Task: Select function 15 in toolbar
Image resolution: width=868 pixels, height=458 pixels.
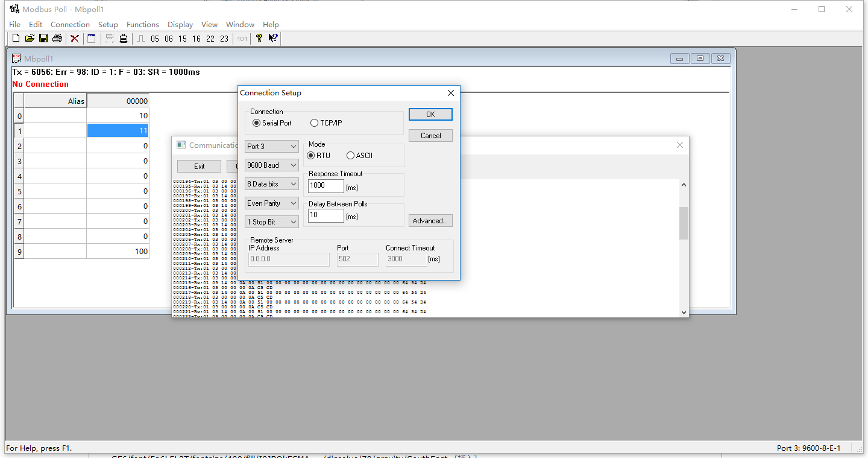Action: [x=183, y=39]
